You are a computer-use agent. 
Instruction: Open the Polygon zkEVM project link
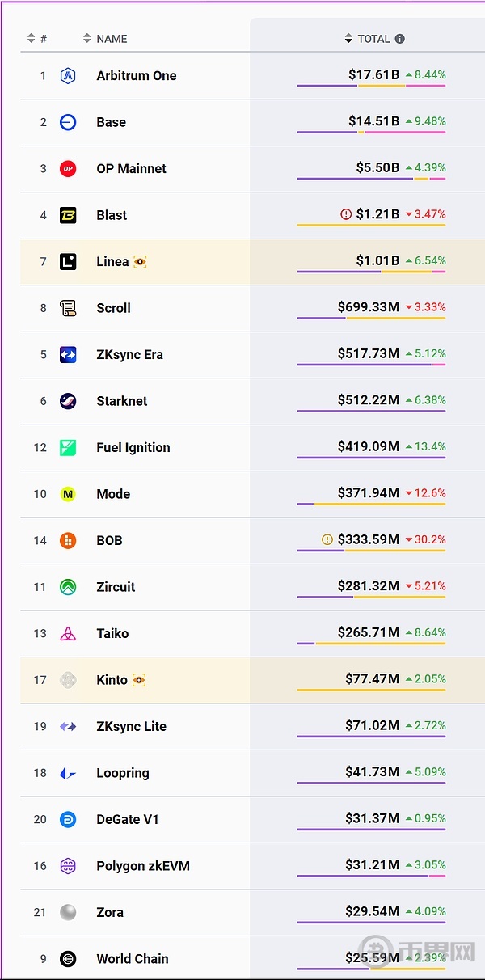click(142, 866)
